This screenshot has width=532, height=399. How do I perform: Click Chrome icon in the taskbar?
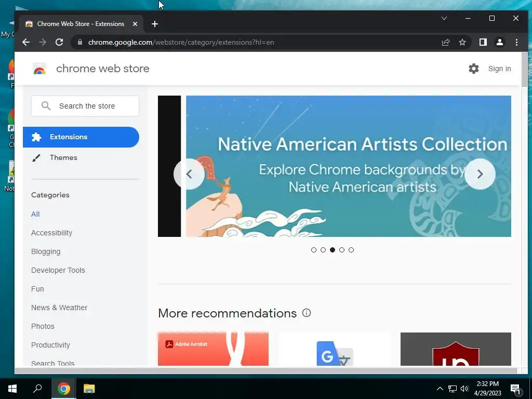(x=63, y=389)
